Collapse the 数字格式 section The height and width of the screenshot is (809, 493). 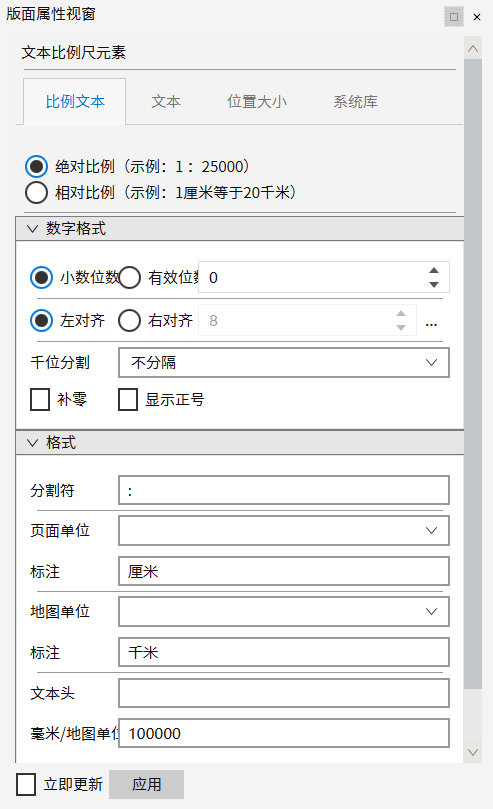point(32,229)
